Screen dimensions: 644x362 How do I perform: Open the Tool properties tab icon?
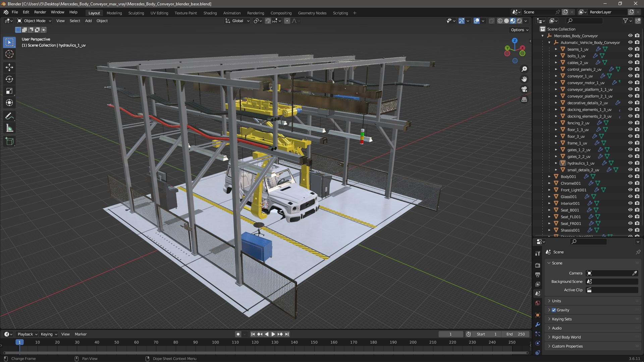click(538, 253)
